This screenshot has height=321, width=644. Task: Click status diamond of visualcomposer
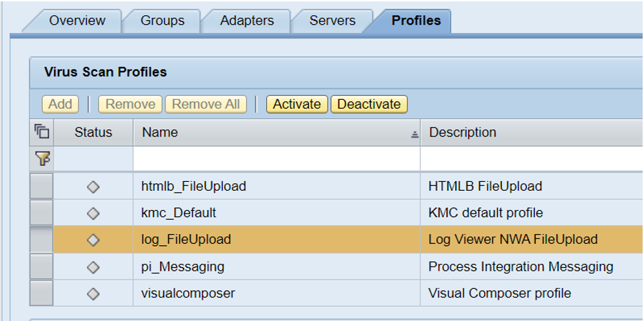pos(93,294)
